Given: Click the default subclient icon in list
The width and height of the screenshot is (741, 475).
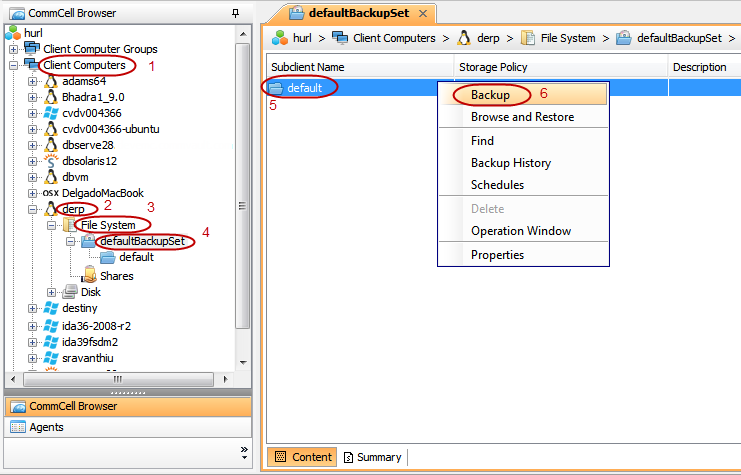Looking at the screenshot, I should click(276, 88).
